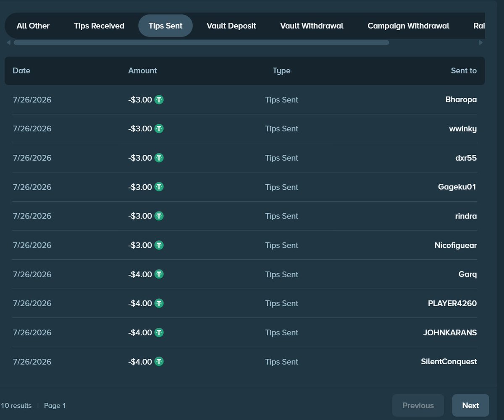The width and height of the screenshot is (504, 420).
Task: Open the Campaign Withdrawal tab
Action: coord(408,26)
